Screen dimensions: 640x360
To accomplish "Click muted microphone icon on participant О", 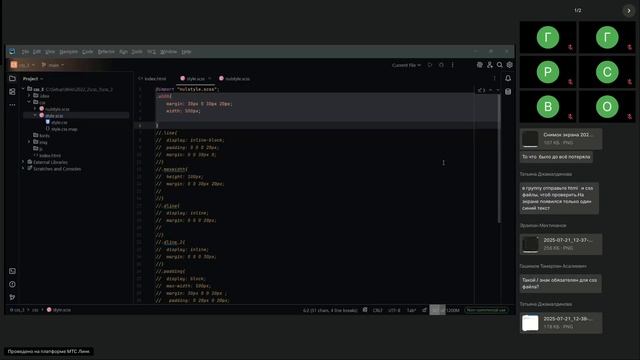I will 629,117.
